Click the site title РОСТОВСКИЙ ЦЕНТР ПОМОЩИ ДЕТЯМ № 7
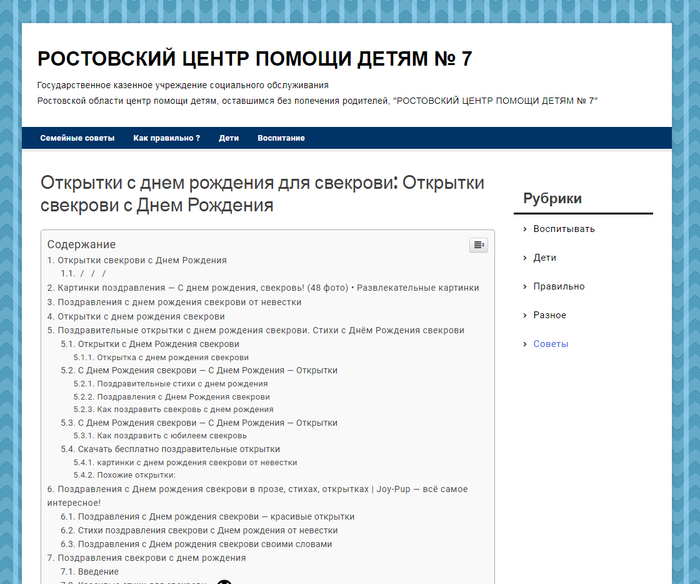Screen dimensions: 700x584 pos(254,59)
